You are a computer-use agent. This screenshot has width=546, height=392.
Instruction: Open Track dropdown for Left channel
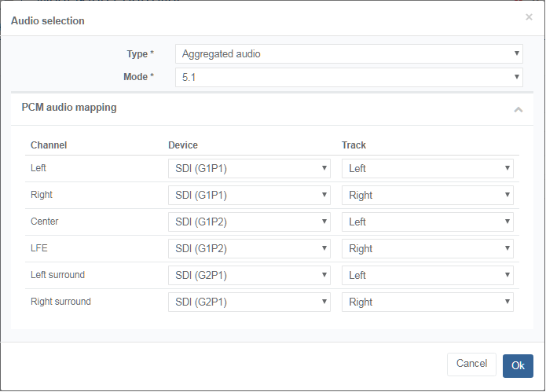427,168
